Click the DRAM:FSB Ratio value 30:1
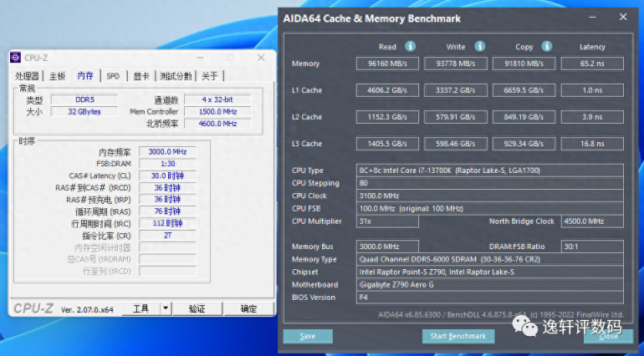644x356 pixels. point(592,247)
